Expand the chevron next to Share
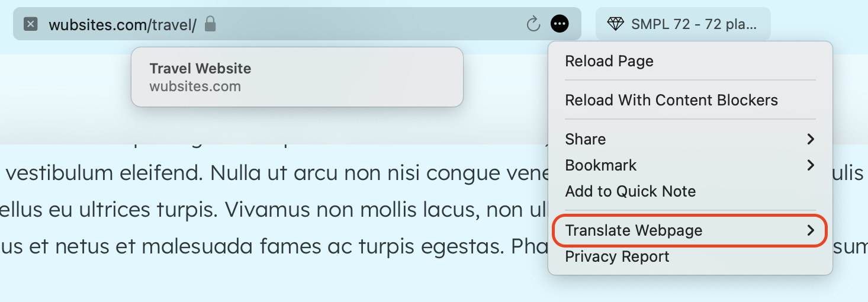This screenshot has width=868, height=302. point(811,139)
